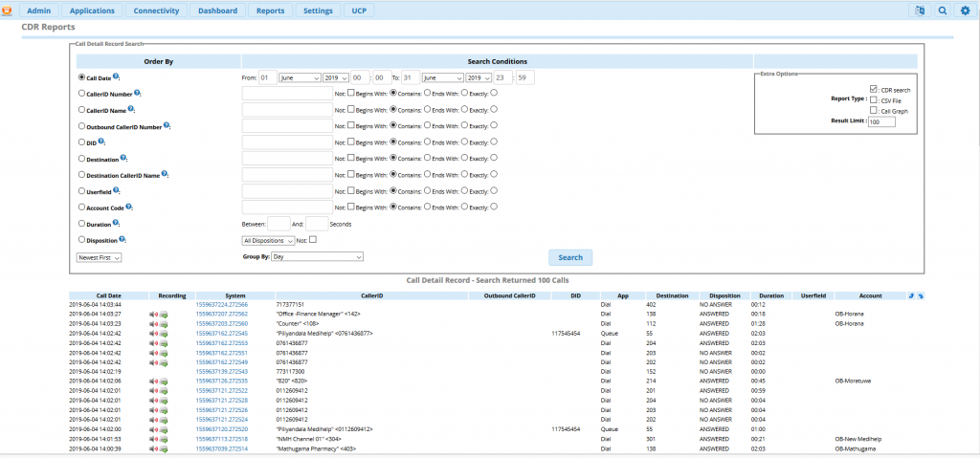Play recording for Office-Finance Manager call

154,315
